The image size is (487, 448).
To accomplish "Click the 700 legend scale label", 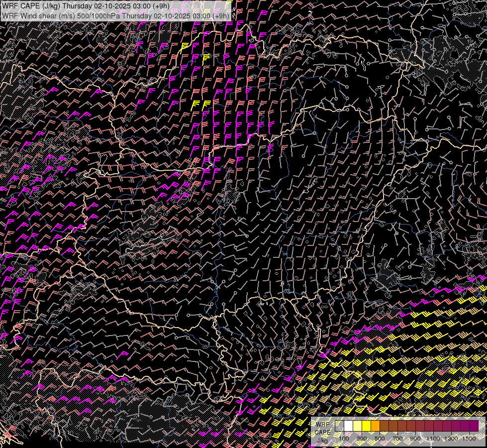I will pyautogui.click(x=397, y=439).
